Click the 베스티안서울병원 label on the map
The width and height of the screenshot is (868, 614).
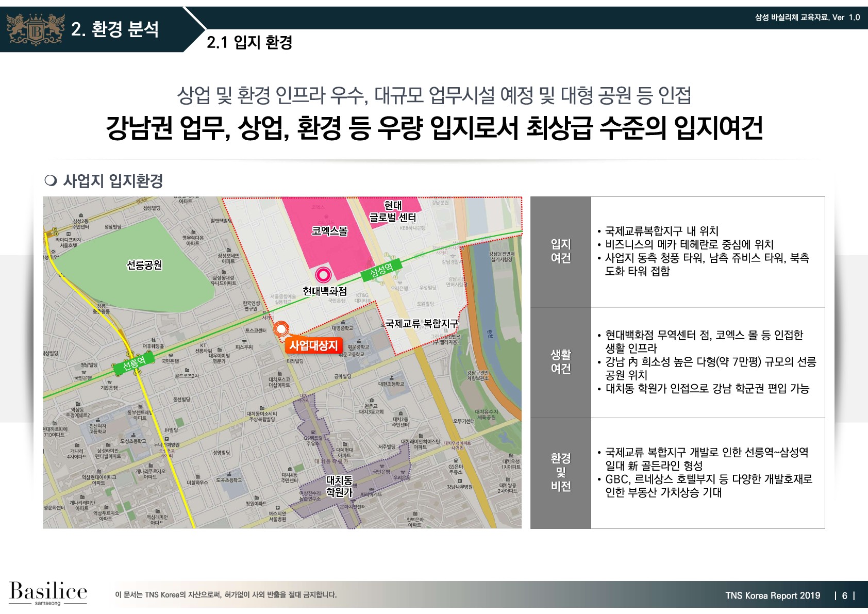[x=277, y=516]
